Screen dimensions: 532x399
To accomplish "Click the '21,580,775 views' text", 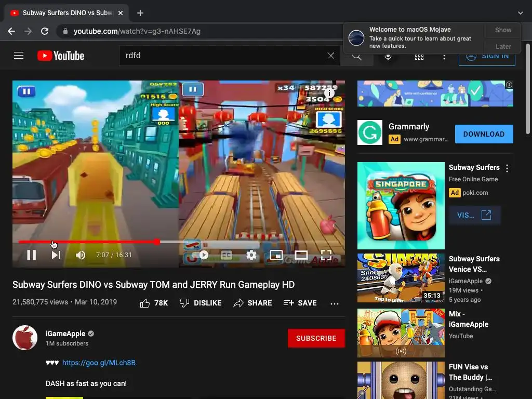I will coord(40,302).
